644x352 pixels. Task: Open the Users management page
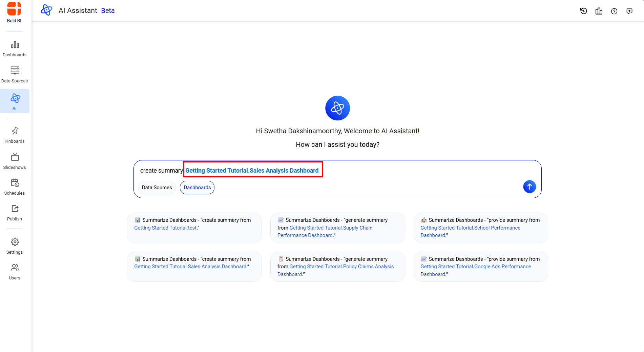coord(15,272)
